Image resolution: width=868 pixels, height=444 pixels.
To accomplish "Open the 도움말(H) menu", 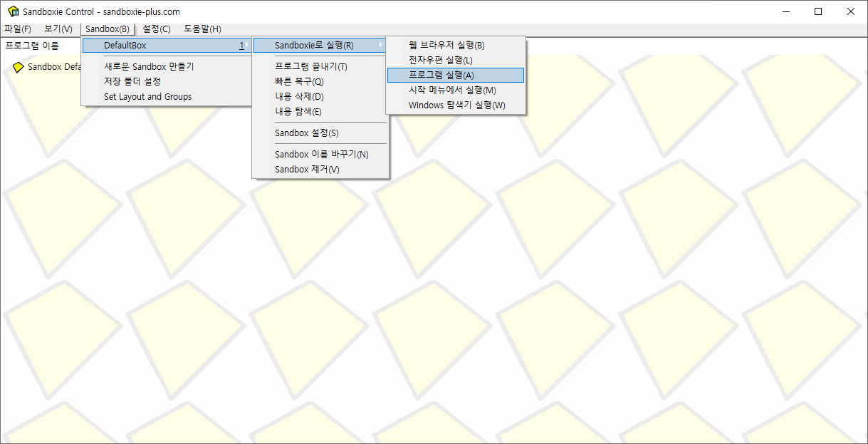I will [202, 29].
